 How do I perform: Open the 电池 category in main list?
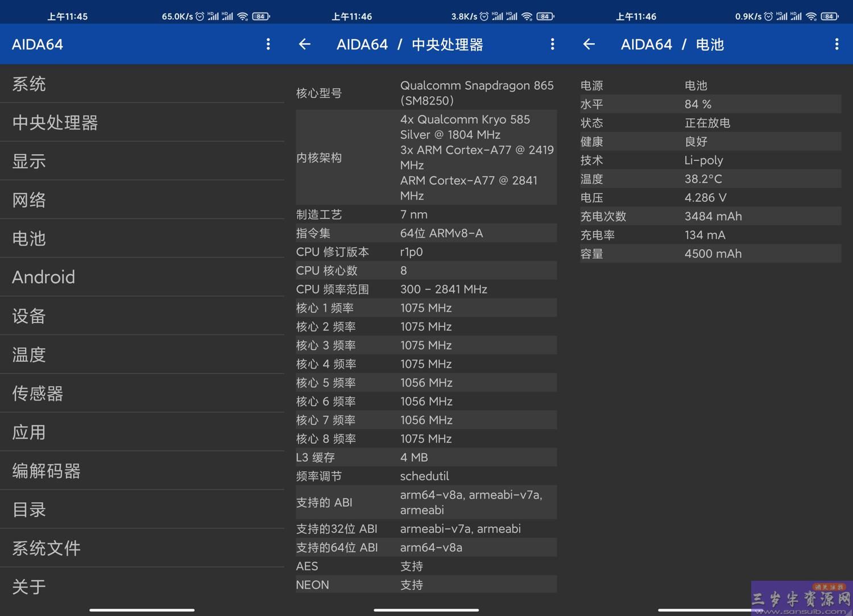point(142,238)
